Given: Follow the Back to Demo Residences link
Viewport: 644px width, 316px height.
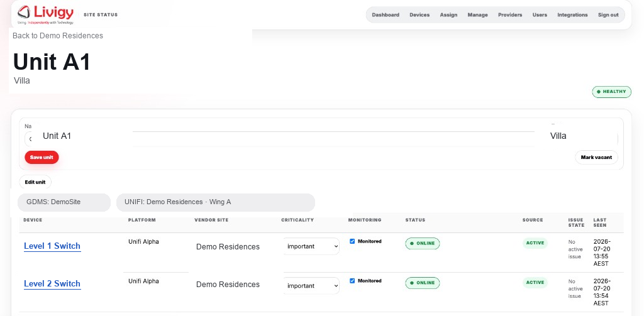Looking at the screenshot, I should coord(58,36).
